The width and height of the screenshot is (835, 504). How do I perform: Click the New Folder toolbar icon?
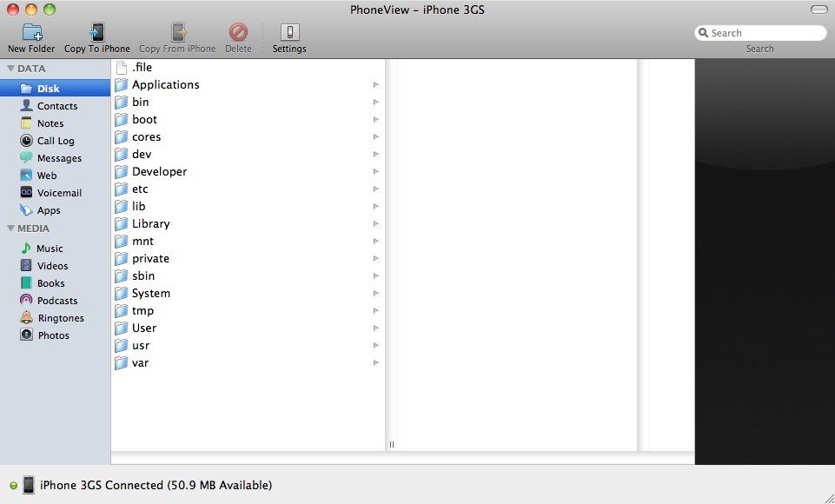(31, 32)
